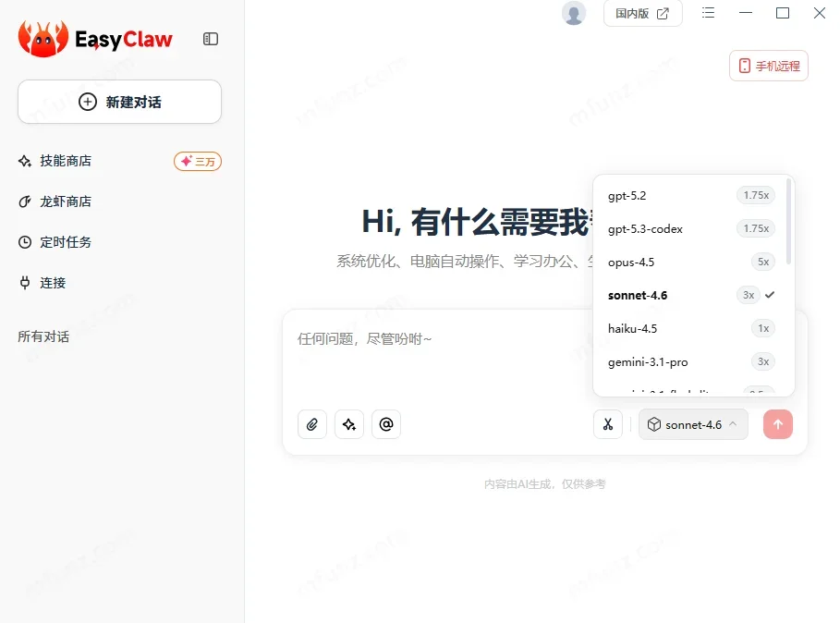Select gpt-5.2 model

pyautogui.click(x=691, y=196)
